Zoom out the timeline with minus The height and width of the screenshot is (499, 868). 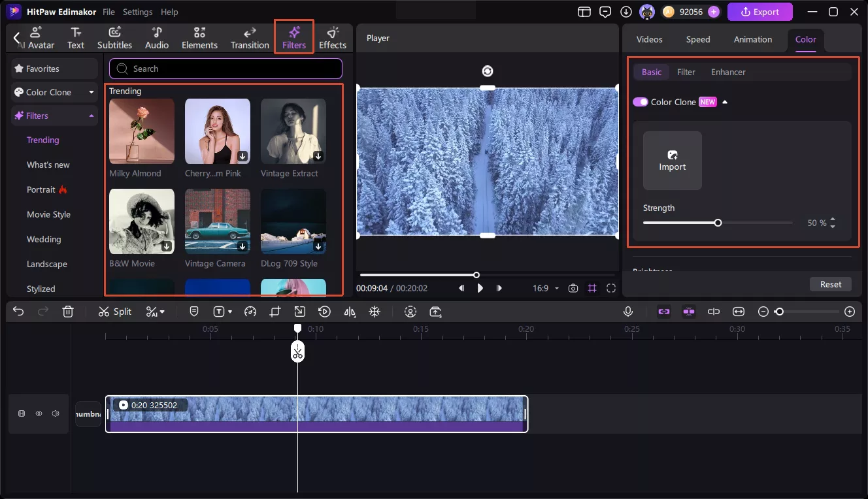763,312
